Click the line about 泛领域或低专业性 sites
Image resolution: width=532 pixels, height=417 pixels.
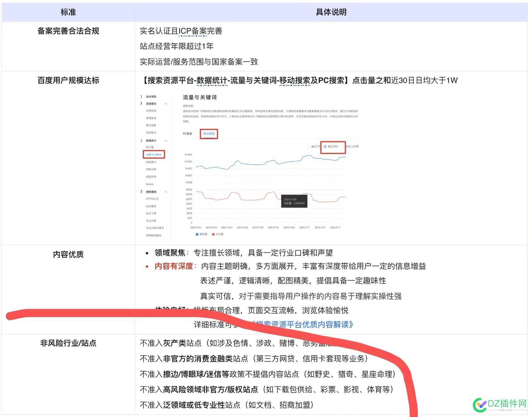(227, 405)
